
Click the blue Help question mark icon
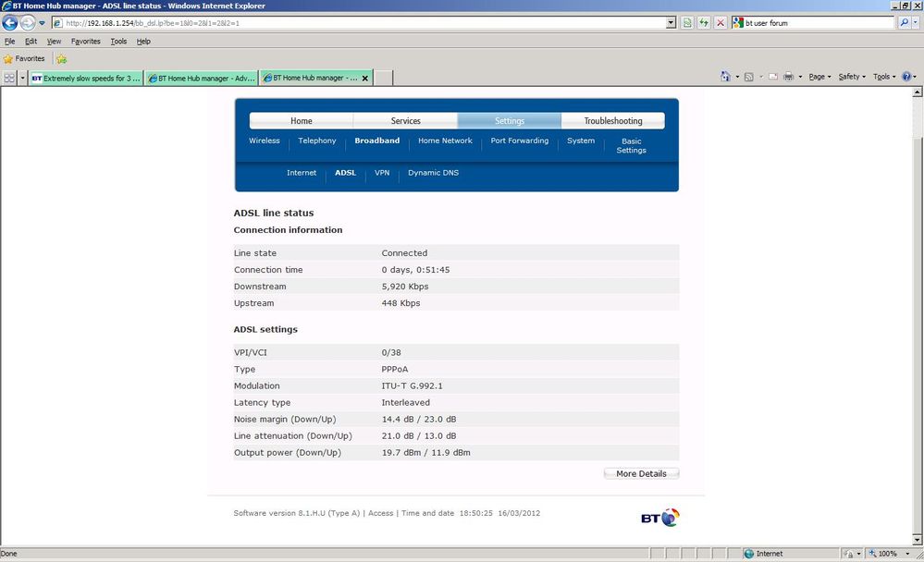point(907,77)
